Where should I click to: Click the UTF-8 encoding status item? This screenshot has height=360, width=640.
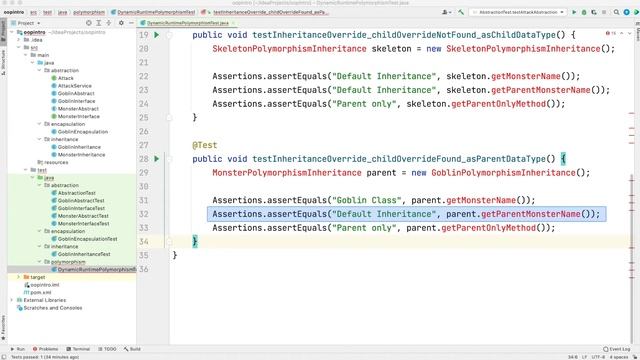pos(598,357)
